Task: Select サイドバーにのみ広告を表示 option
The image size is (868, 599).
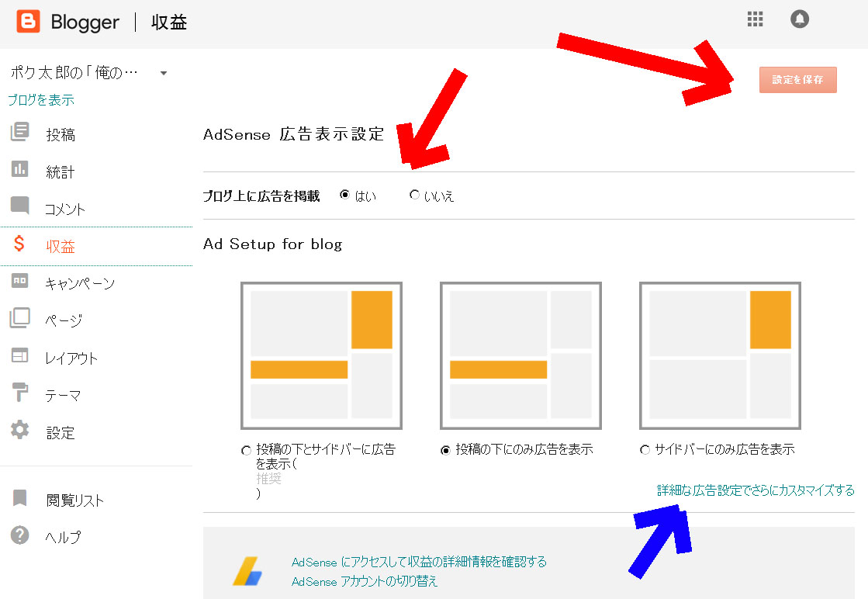Action: [645, 449]
